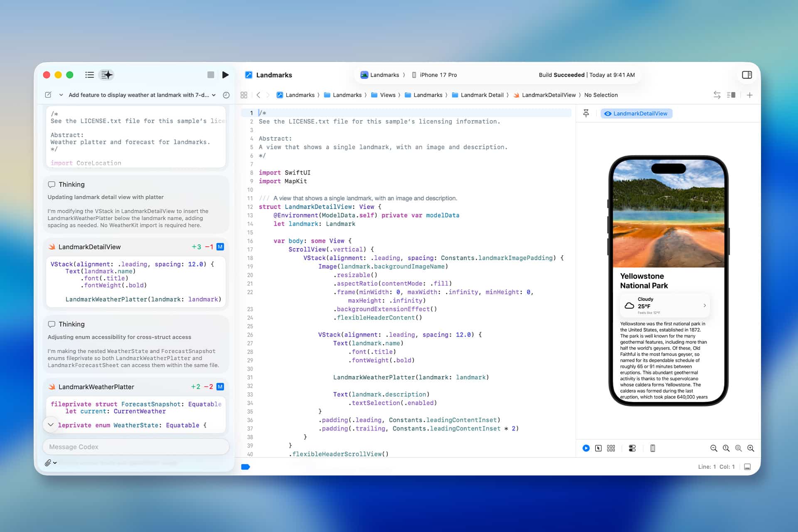This screenshot has height=532, width=798.
Task: Open the No Selection symbol breadcrumb
Action: pyautogui.click(x=601, y=95)
